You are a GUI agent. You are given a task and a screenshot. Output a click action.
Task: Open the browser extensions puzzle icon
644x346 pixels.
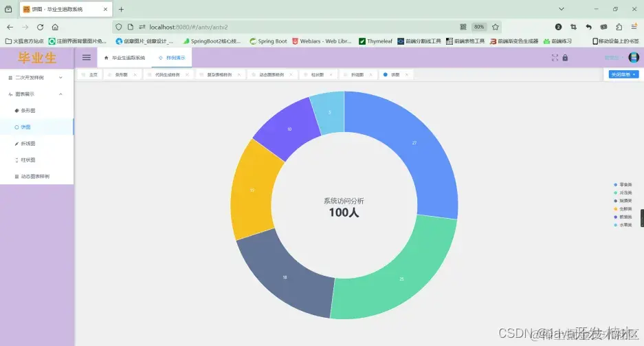coord(619,27)
